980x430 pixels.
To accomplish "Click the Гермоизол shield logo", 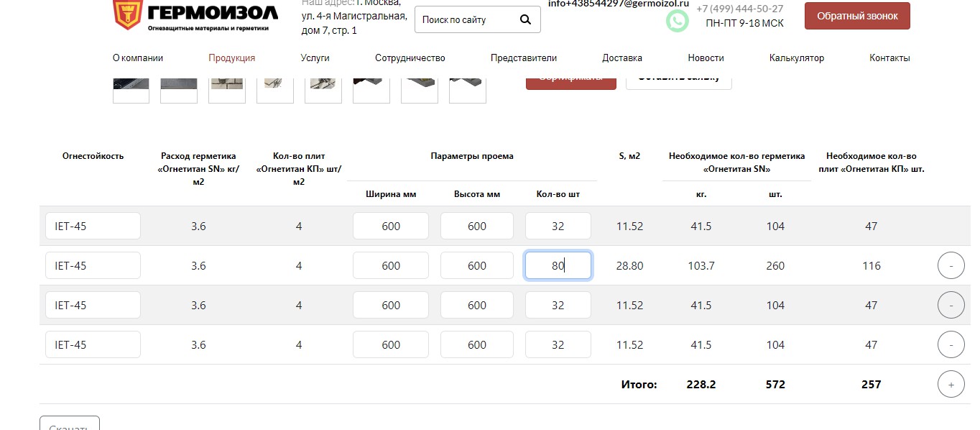I will [x=127, y=14].
